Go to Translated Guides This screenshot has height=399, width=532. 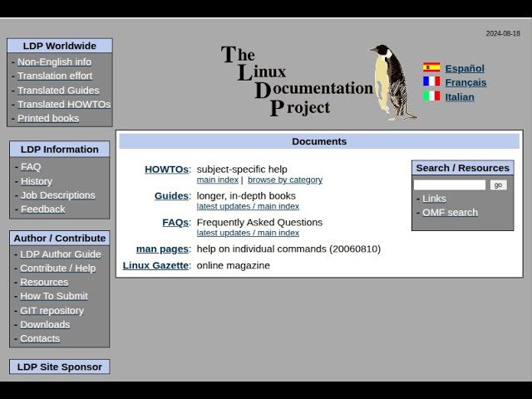point(58,91)
